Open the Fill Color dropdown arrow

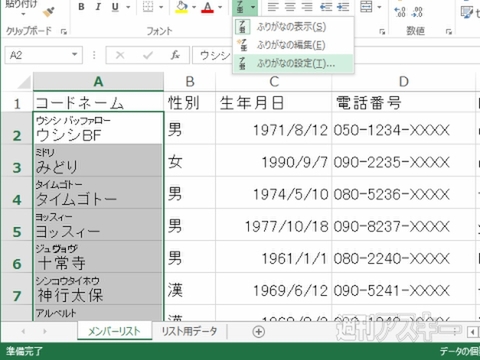[x=194, y=7]
